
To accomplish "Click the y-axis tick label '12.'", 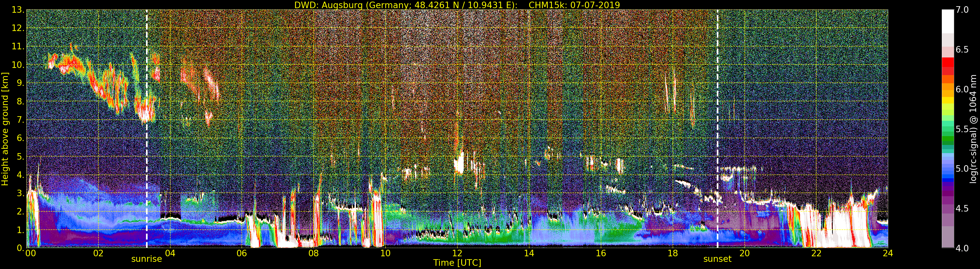I will tap(18, 28).
